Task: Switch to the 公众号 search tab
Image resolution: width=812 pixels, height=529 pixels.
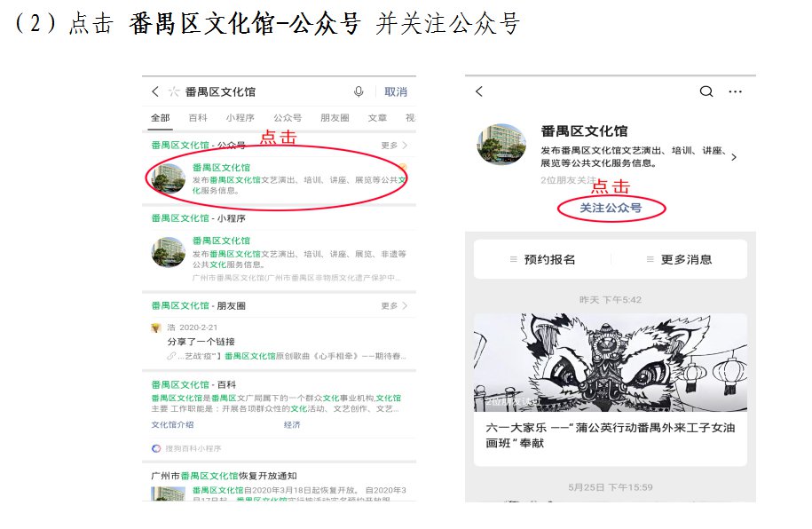Action: click(288, 118)
